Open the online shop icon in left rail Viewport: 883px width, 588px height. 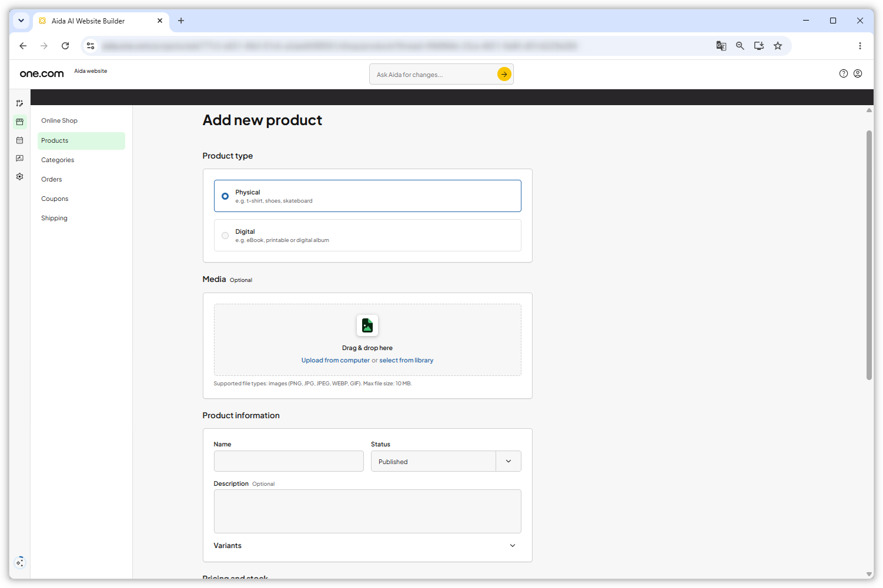point(19,122)
